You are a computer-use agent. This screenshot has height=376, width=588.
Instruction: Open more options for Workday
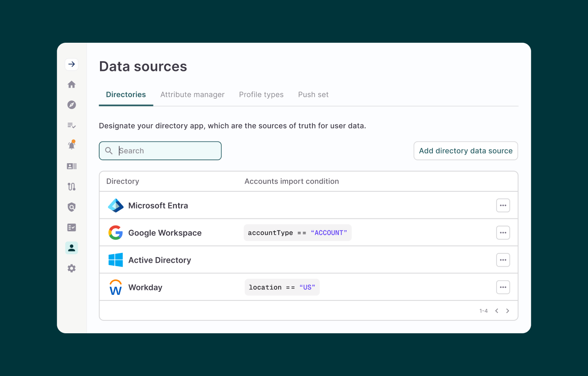(x=503, y=287)
